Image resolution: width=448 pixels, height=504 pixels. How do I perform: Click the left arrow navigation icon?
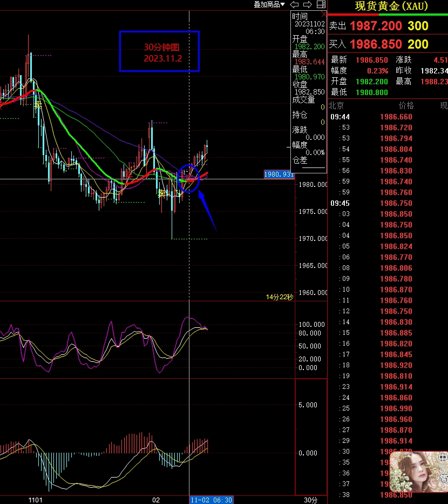[x=294, y=4]
